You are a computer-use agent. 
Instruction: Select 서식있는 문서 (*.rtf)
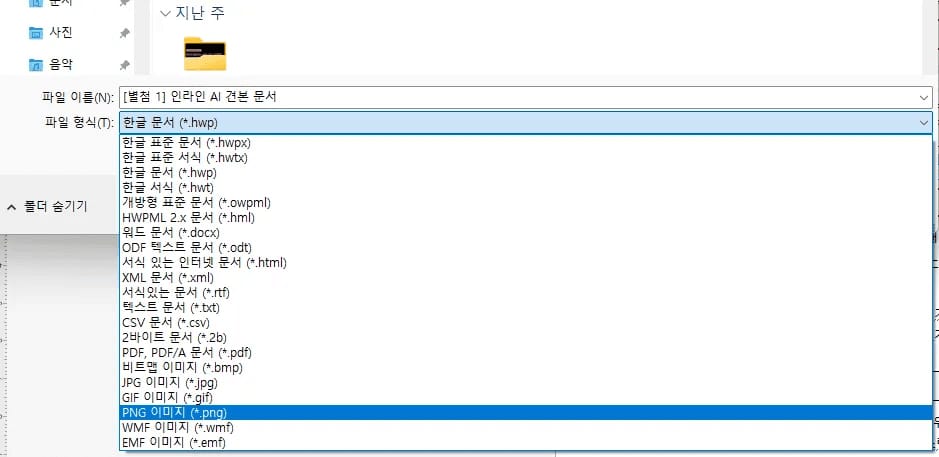point(526,292)
